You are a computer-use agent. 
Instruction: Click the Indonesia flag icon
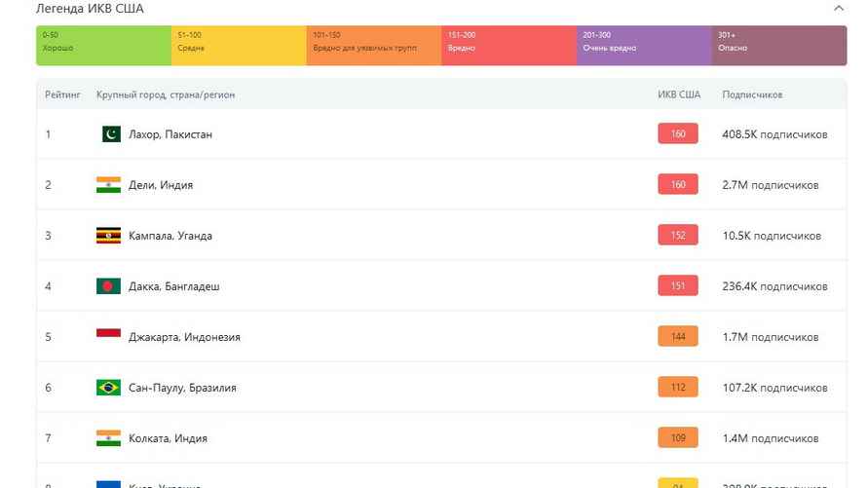pyautogui.click(x=108, y=337)
